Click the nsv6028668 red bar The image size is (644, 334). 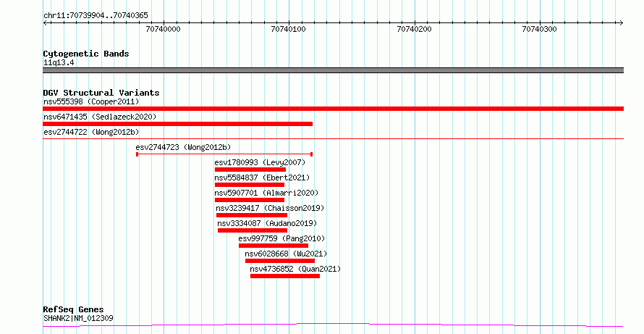tap(280, 261)
